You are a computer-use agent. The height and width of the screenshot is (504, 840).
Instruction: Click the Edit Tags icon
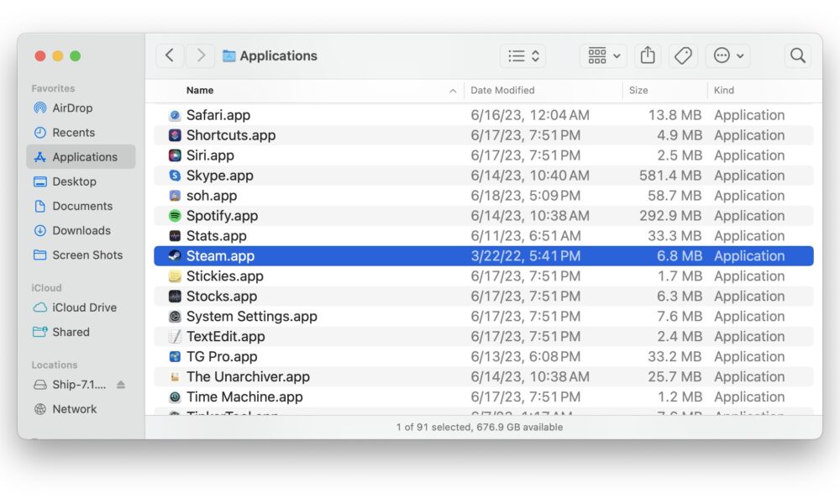tap(683, 55)
